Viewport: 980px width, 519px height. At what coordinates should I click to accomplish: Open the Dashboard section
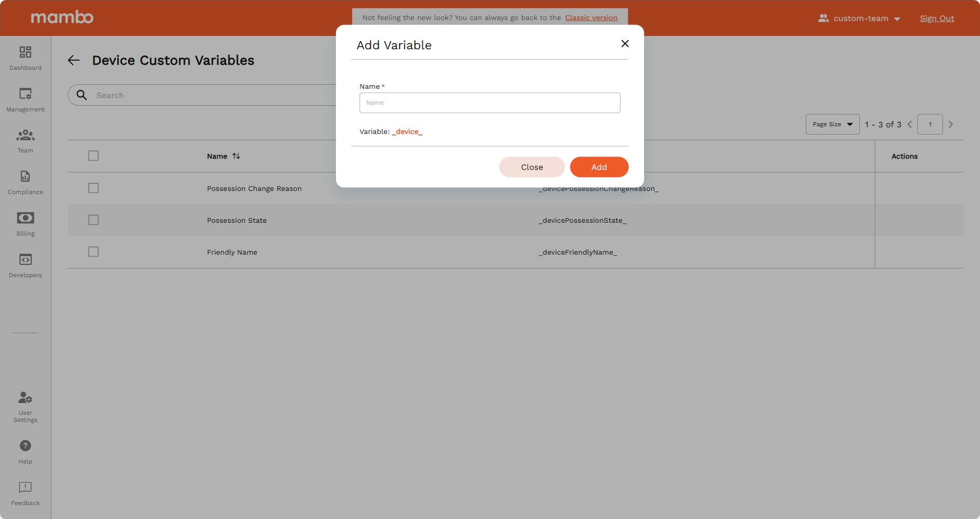pos(25,57)
